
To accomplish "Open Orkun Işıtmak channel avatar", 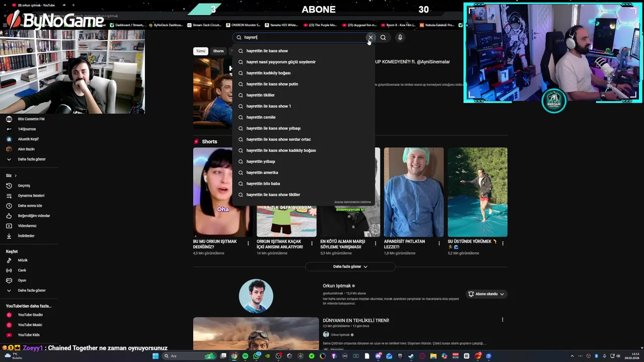I will [x=256, y=296].
